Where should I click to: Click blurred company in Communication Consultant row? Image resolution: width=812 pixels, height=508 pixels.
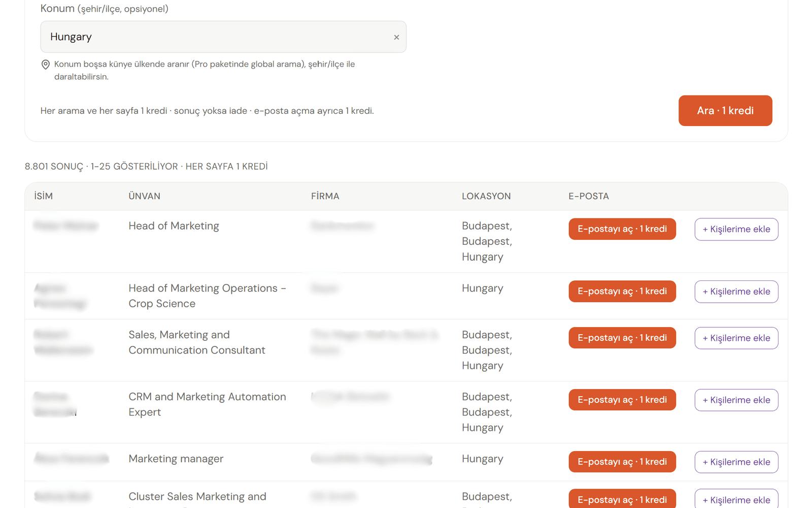(x=375, y=342)
